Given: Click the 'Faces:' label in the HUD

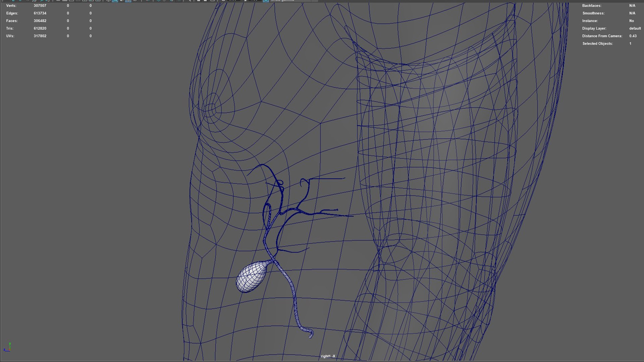Looking at the screenshot, I should coord(12,21).
